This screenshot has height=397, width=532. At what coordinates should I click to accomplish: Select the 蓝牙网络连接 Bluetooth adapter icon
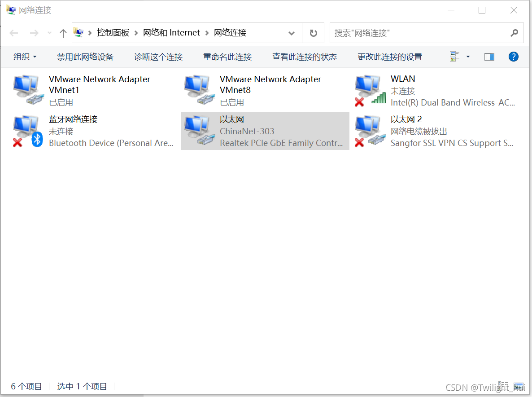point(28,132)
